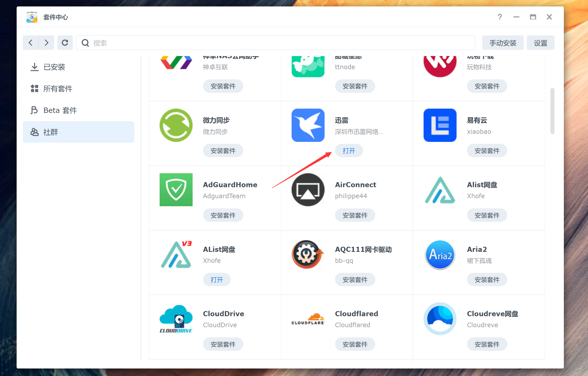Click the AQC111网卡驱动 gear icon
This screenshot has width=588, height=376.
point(308,255)
